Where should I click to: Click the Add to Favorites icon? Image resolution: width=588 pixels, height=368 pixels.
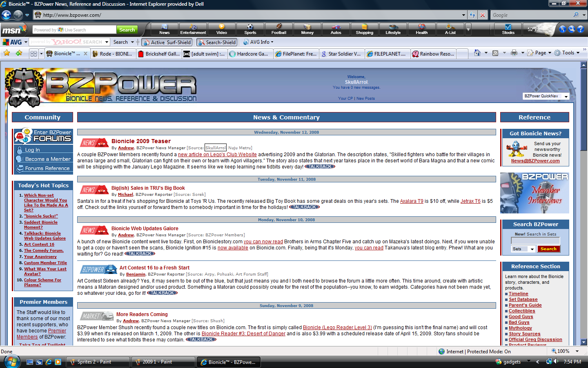[x=19, y=53]
